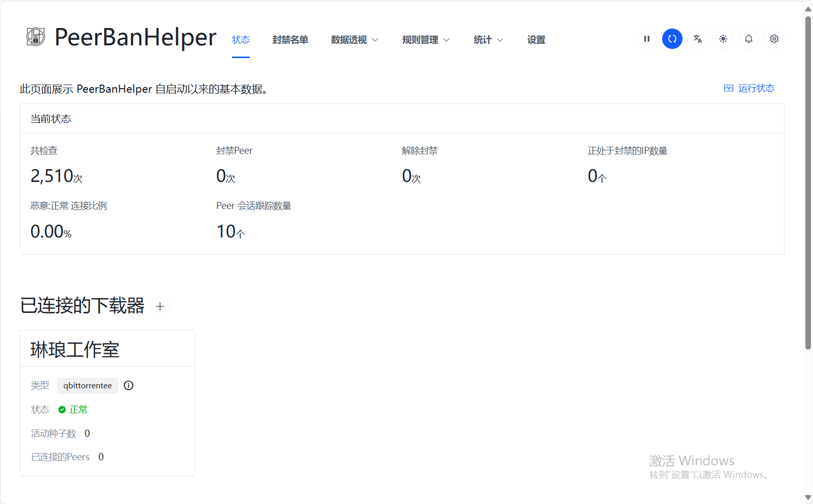813x504 pixels.
Task: Click the Peer 会话跟踪数量 label
Action: [254, 206]
